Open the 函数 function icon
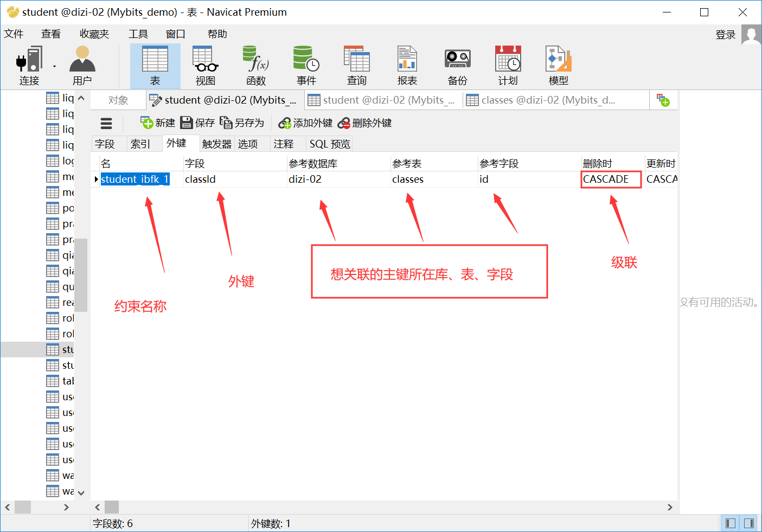762x532 pixels. pyautogui.click(x=256, y=66)
